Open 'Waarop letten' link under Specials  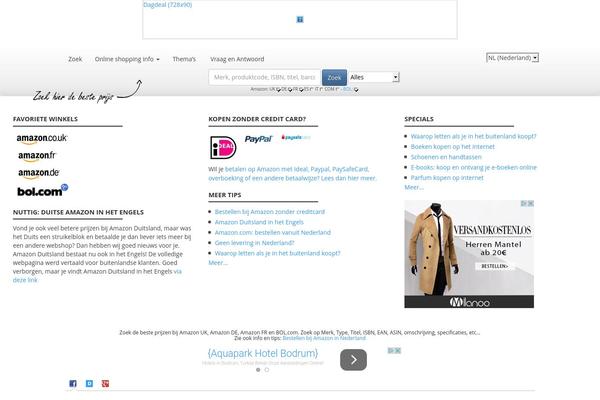click(x=474, y=136)
